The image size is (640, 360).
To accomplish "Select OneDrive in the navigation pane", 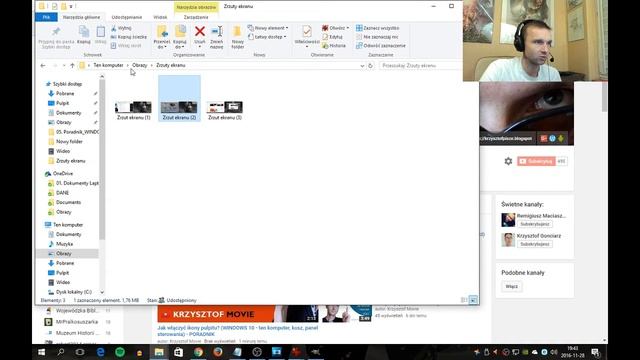I will (63, 173).
